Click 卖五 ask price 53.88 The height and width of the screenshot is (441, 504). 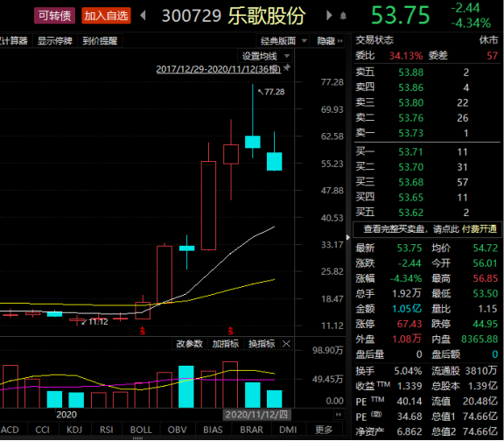pyautogui.click(x=410, y=73)
